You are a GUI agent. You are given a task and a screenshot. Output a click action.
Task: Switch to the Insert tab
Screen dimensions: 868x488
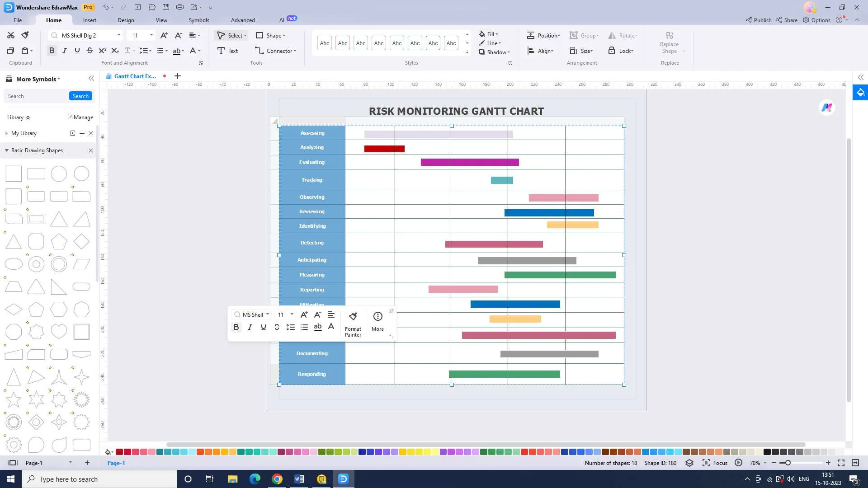tap(90, 20)
